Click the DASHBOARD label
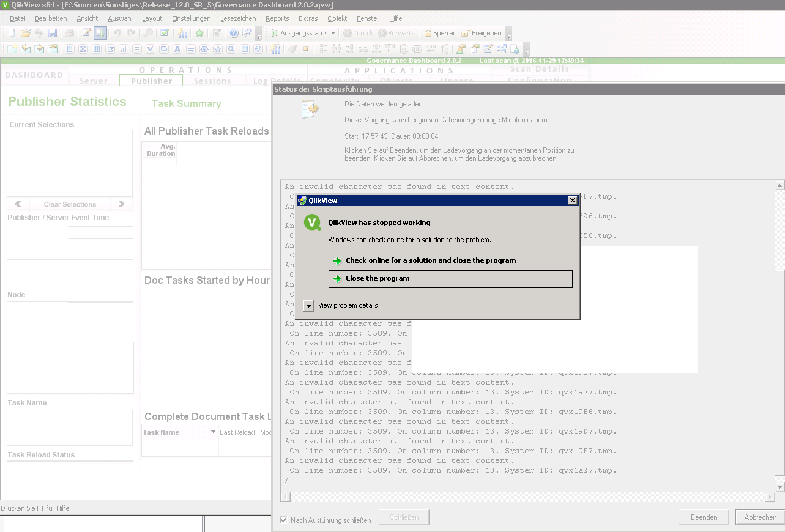This screenshot has height=532, width=785. (x=34, y=75)
